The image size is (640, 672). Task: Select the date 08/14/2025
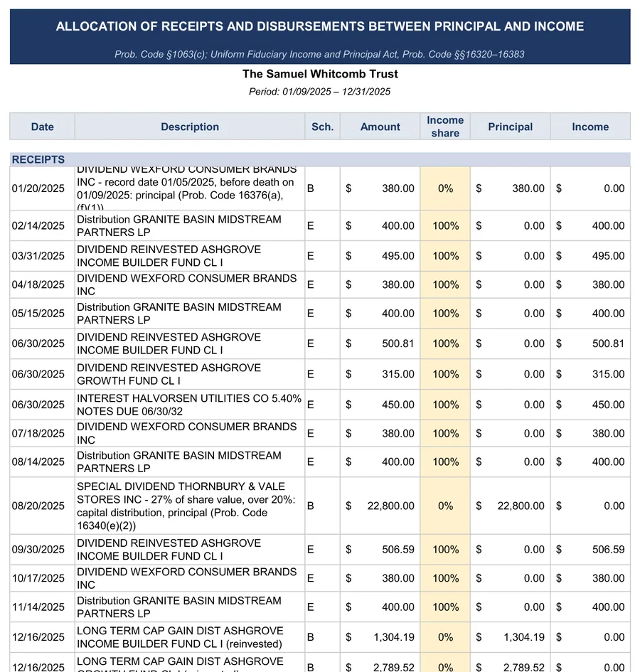(38, 462)
